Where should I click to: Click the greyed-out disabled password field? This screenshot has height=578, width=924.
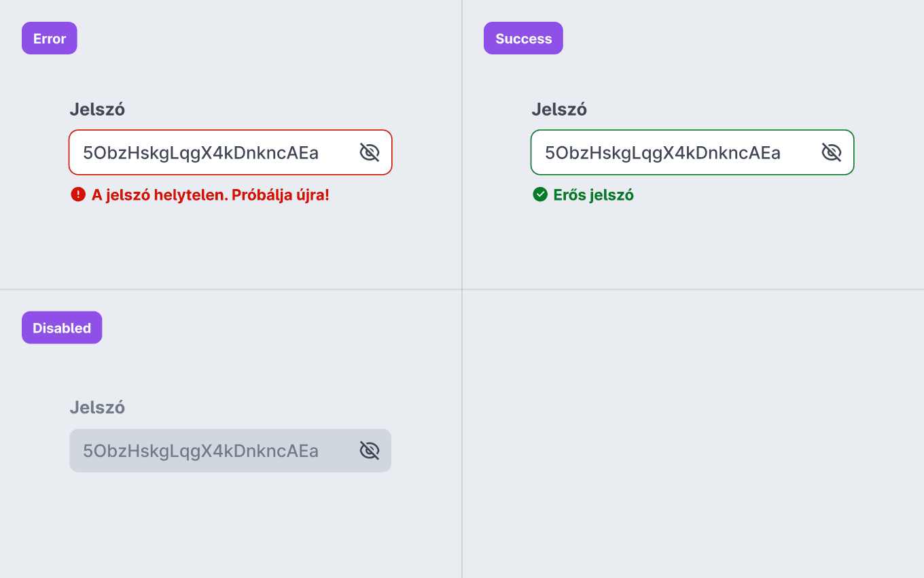click(x=230, y=450)
